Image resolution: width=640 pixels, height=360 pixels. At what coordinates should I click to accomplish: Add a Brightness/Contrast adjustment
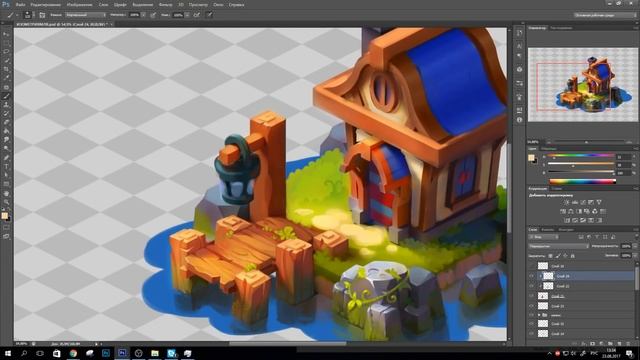coord(567,202)
